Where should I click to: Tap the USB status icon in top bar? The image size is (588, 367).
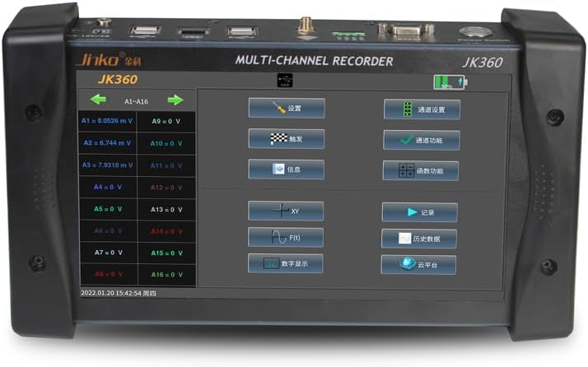point(285,80)
